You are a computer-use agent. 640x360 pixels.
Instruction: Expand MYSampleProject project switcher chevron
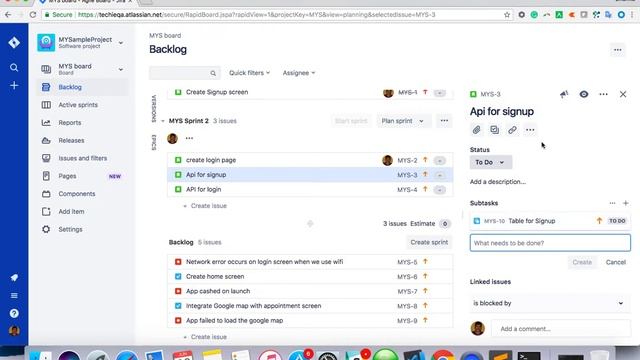[x=121, y=43]
